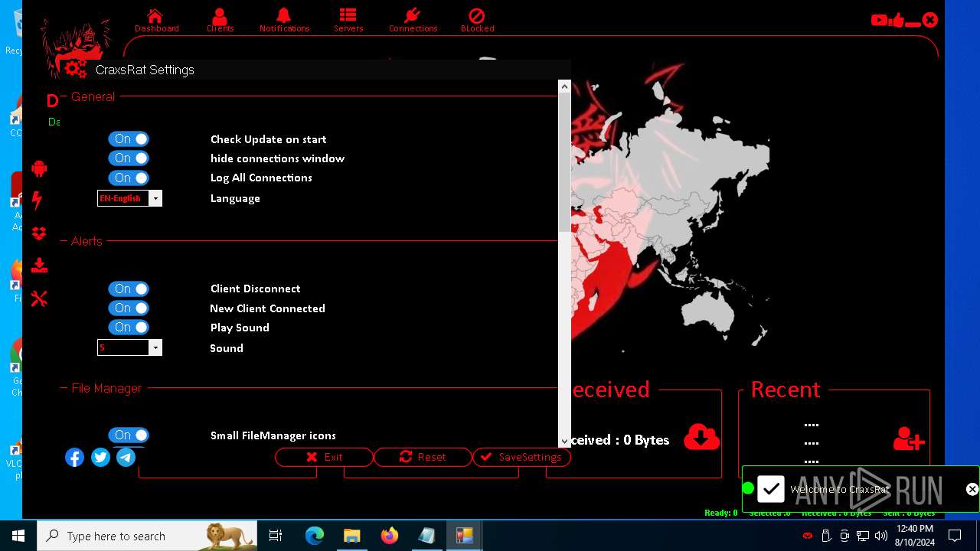
Task: Click the Windows search box
Action: [x=147, y=536]
